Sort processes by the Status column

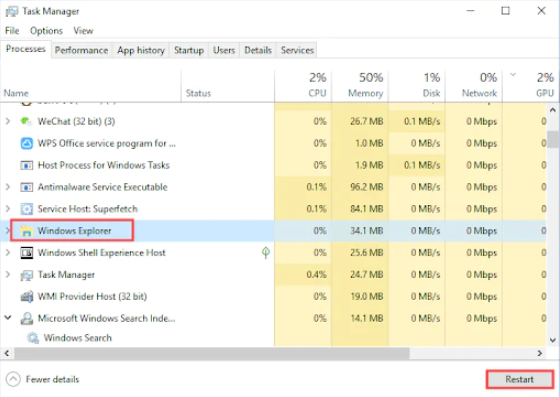228,86
